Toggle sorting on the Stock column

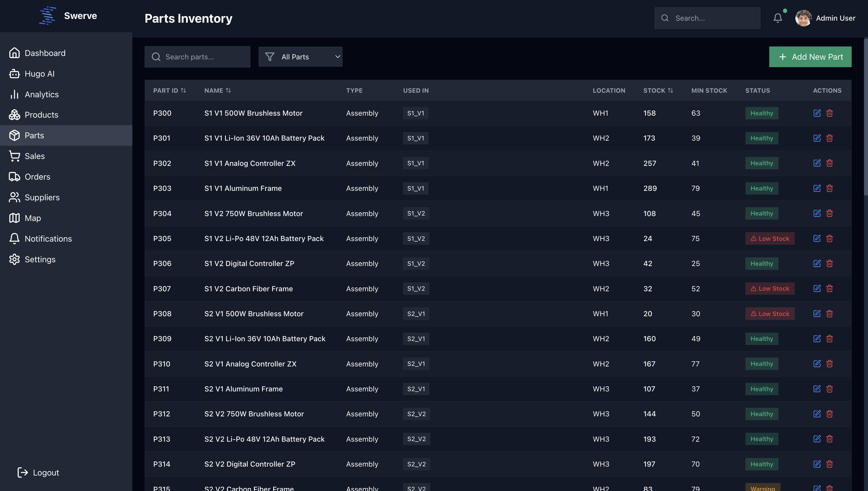[658, 90]
